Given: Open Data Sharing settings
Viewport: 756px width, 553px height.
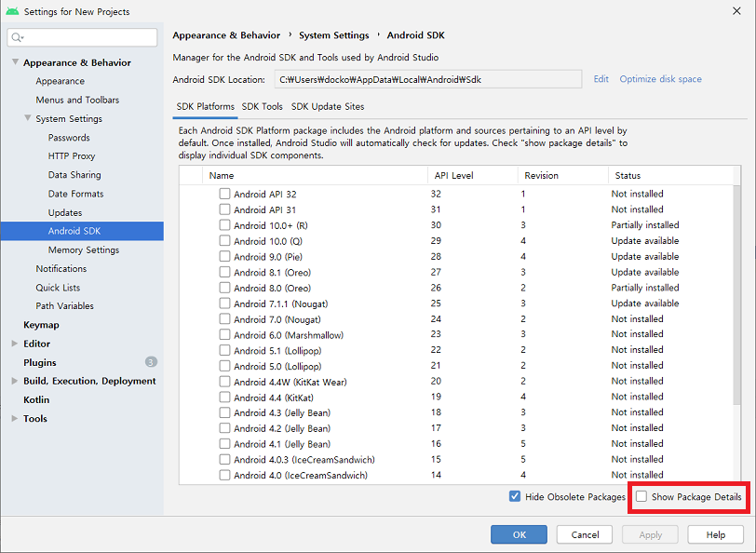Looking at the screenshot, I should 74,175.
